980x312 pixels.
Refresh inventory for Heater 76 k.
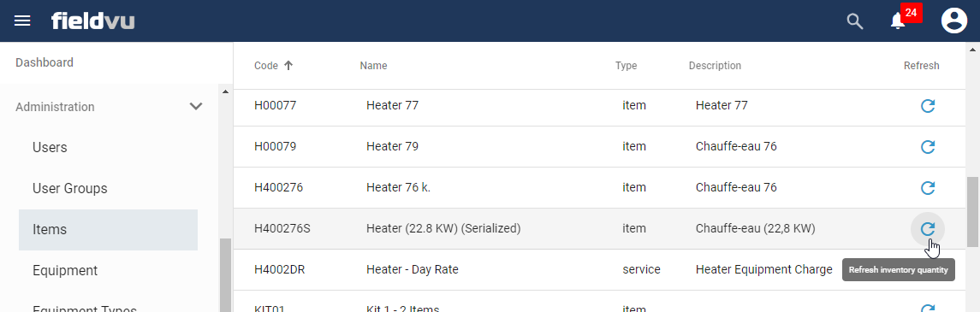(x=928, y=188)
